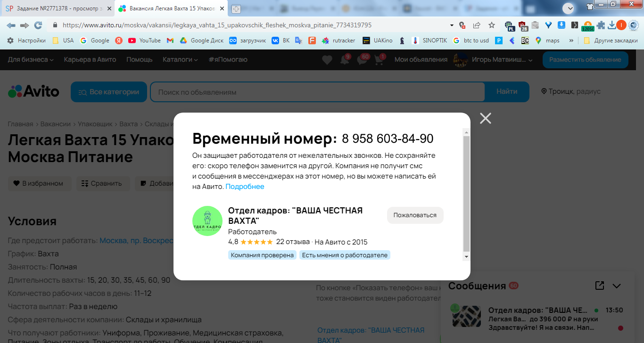
Task: Click the Найти search button
Action: tap(507, 92)
